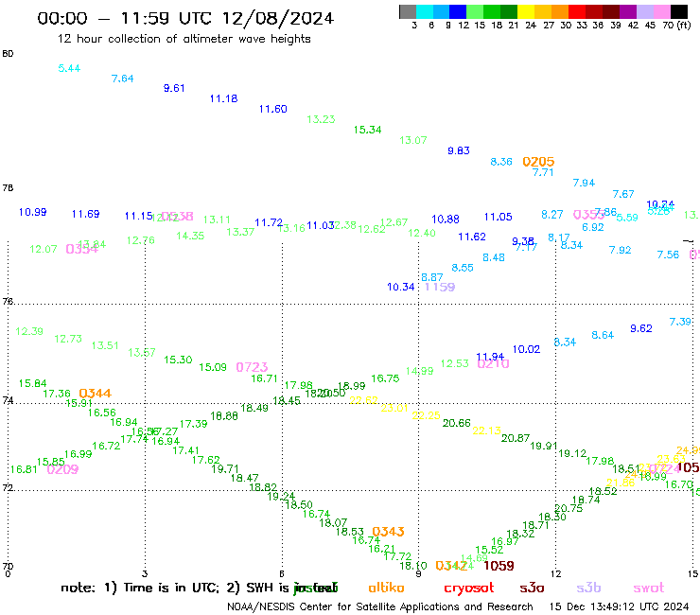700x615 pixels.
Task: Click the green value 15.30
Action: pos(178,360)
